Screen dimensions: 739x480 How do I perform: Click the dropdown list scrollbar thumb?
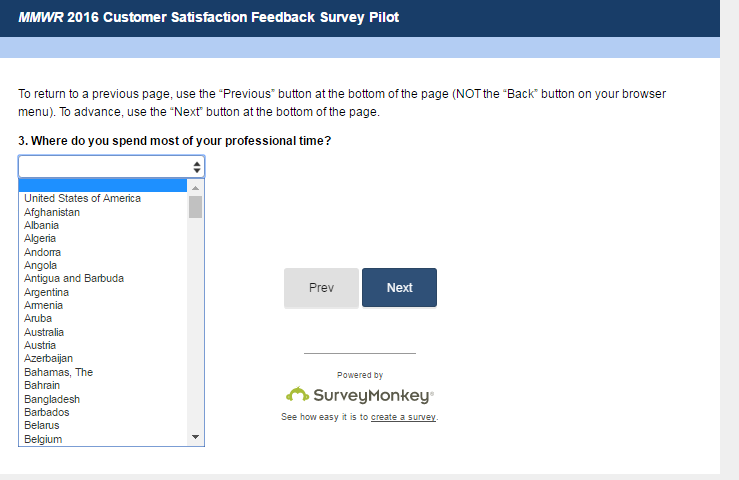tap(195, 207)
